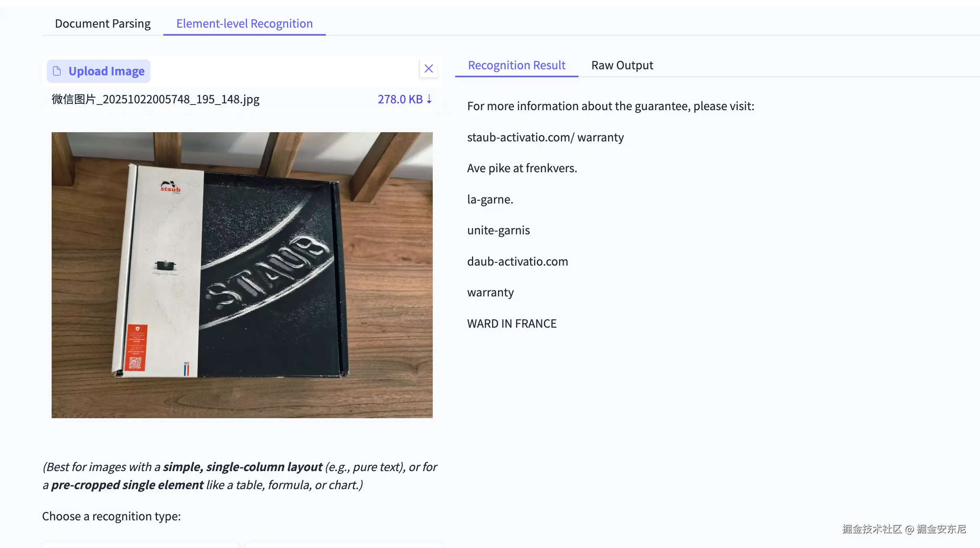Click the Upload Image button
Screen dimensions: 980x548
pyautogui.click(x=98, y=71)
